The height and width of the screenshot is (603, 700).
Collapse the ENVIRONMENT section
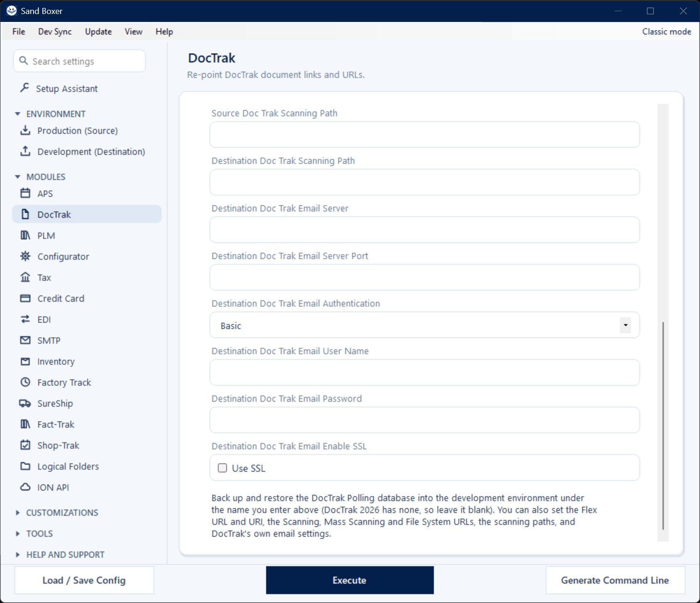18,114
